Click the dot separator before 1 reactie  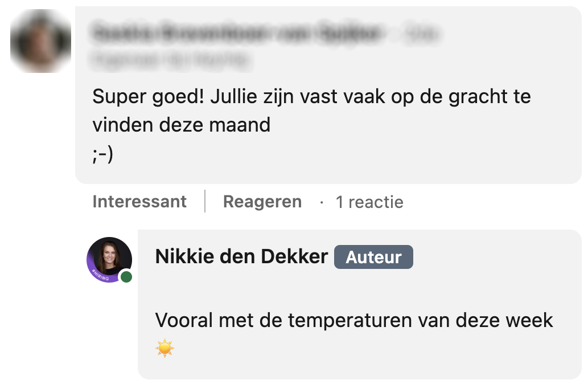pyautogui.click(x=323, y=202)
